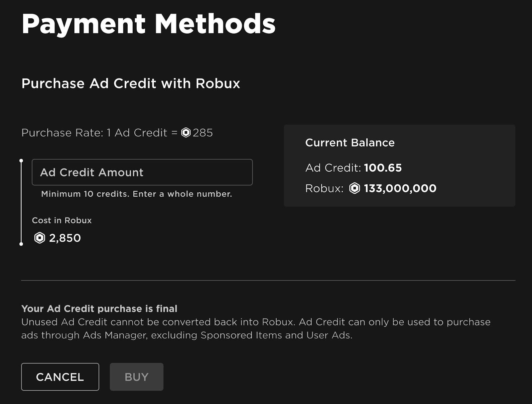Click the top dot of the vertical step line
The height and width of the screenshot is (404, 532).
[x=21, y=161]
